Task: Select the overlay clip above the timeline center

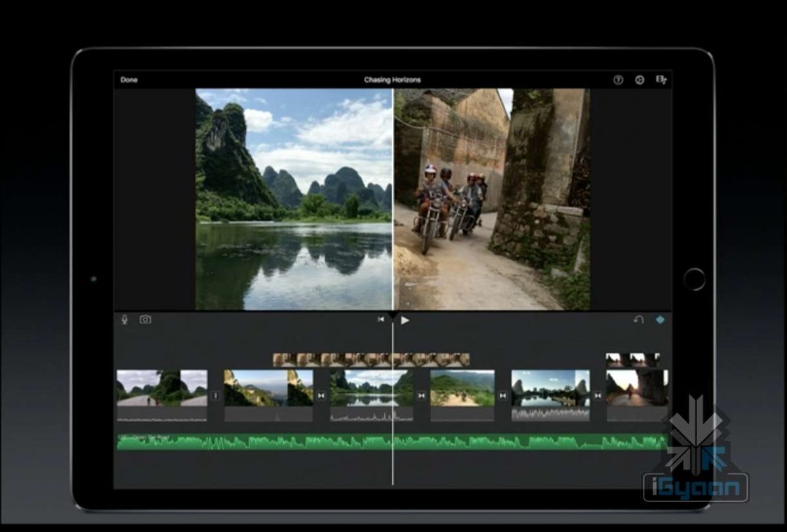Action: (371, 359)
